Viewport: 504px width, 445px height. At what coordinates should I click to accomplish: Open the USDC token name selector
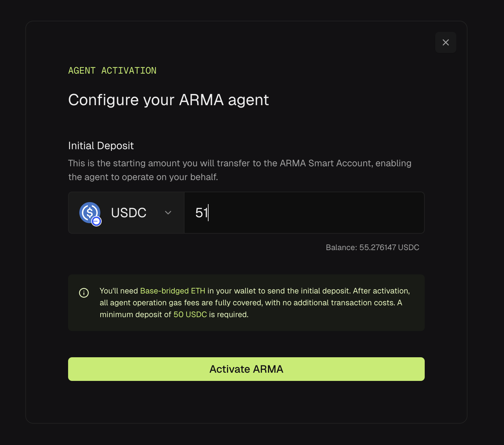click(x=129, y=213)
